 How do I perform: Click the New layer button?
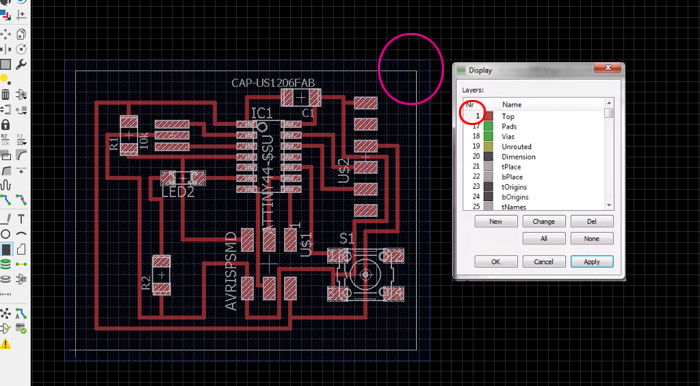tap(496, 221)
